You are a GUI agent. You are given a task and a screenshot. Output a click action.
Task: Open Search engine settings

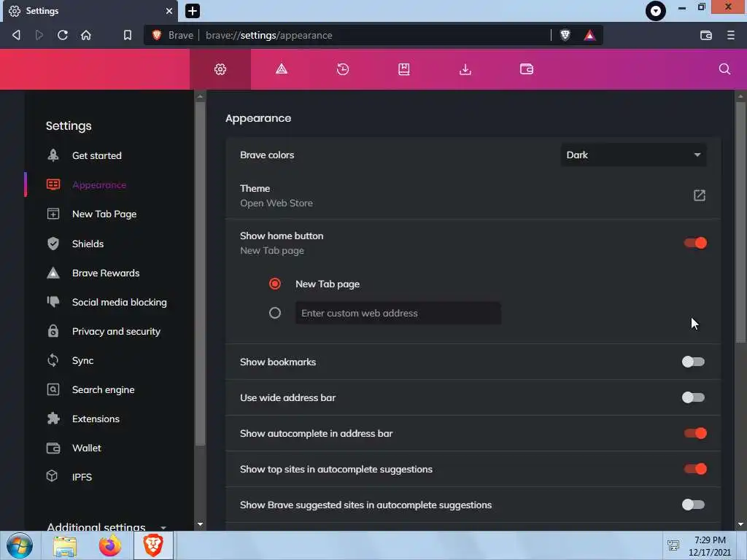[103, 389]
